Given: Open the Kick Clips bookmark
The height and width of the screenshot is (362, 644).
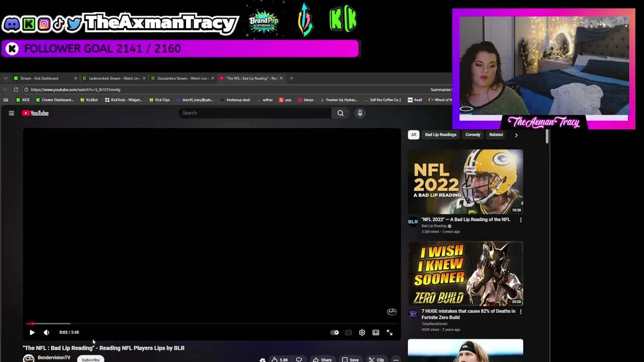Looking at the screenshot, I should click(x=159, y=100).
